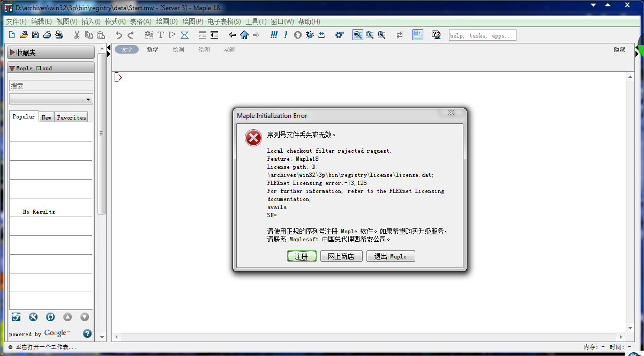Expand the 收藏夹 favorites palette
The height and width of the screenshot is (356, 644).
[50, 53]
